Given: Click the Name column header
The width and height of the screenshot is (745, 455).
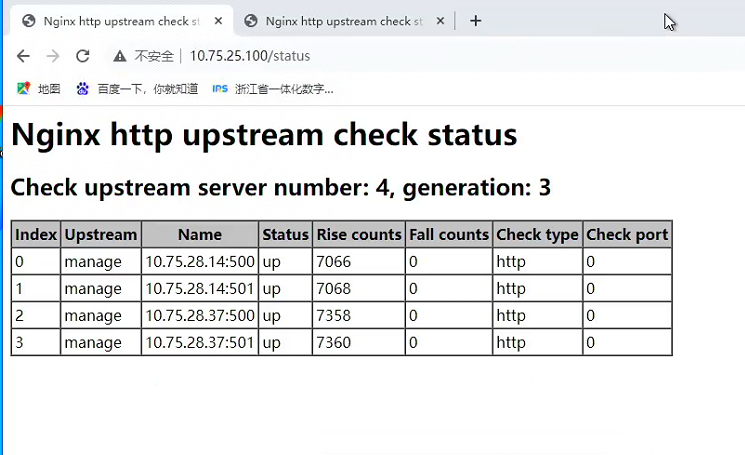Looking at the screenshot, I should 200,234.
